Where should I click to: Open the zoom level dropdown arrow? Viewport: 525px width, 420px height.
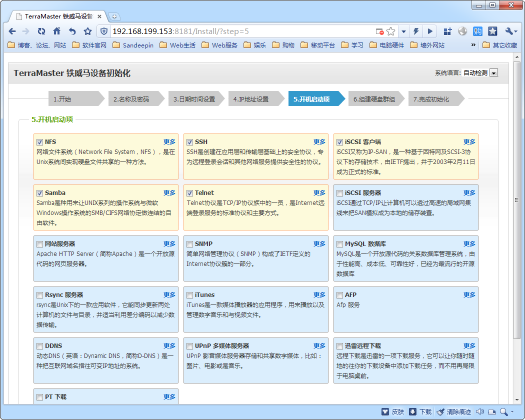(512, 411)
